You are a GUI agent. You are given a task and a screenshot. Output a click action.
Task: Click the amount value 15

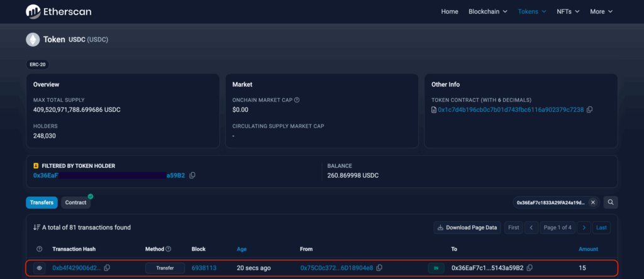pos(582,268)
